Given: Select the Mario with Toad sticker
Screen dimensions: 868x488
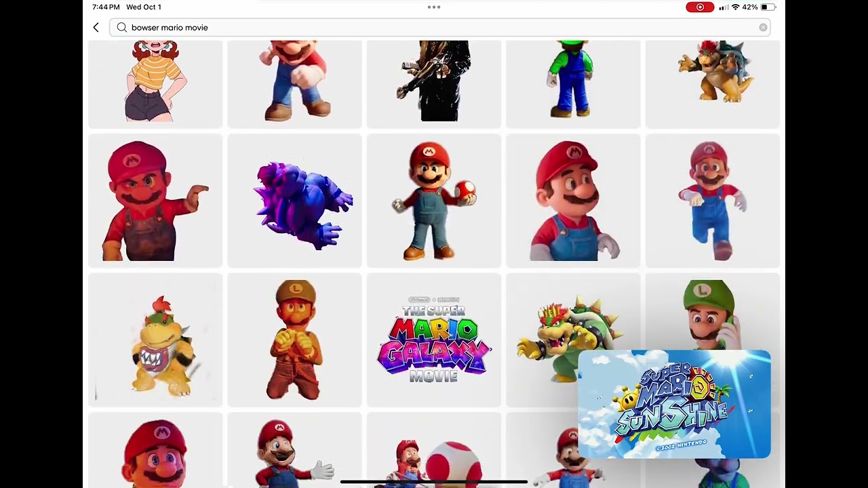Looking at the screenshot, I should click(434, 450).
